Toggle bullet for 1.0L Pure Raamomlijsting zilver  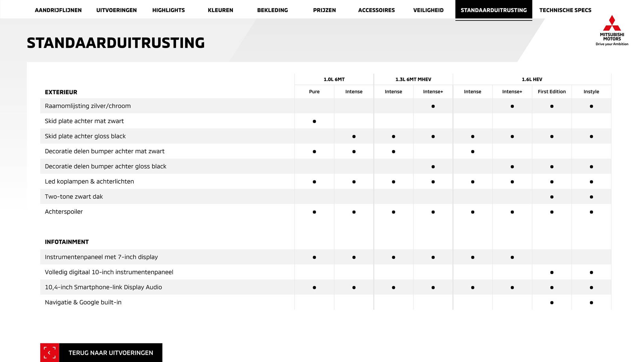coord(314,106)
